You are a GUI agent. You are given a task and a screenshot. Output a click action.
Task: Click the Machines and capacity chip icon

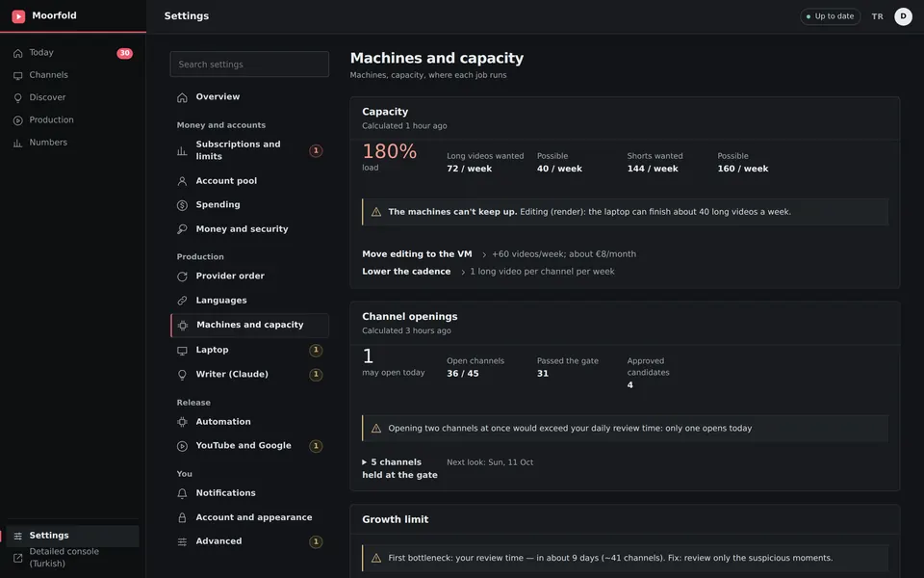tap(183, 325)
